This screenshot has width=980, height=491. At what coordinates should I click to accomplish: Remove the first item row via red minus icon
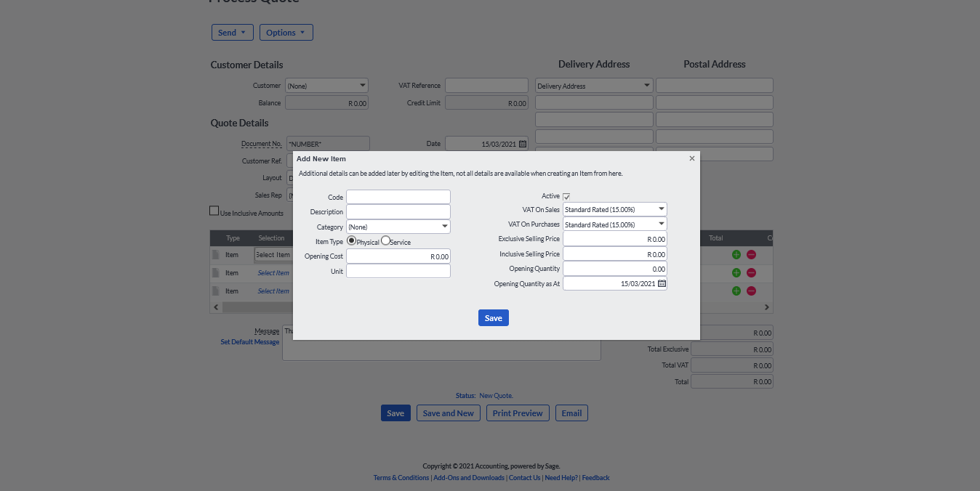tap(751, 255)
